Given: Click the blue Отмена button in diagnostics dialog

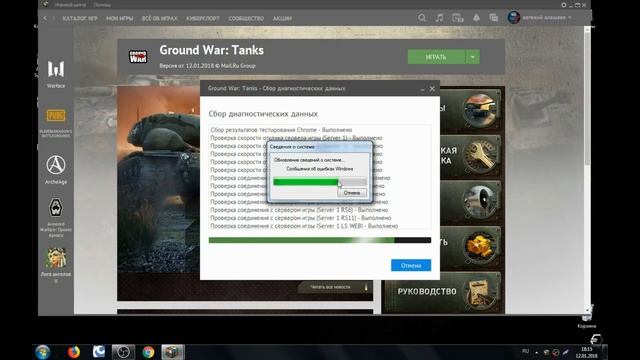Looking at the screenshot, I should (411, 265).
